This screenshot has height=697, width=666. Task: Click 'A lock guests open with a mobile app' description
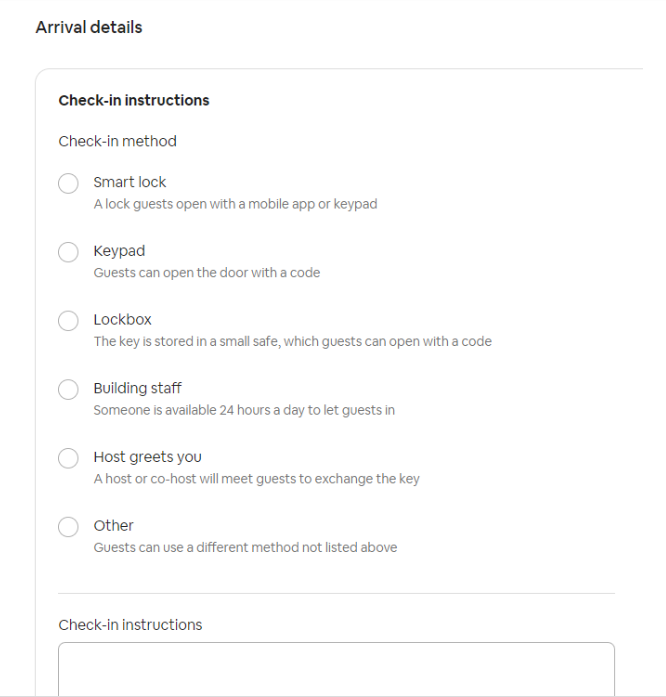coord(235,204)
